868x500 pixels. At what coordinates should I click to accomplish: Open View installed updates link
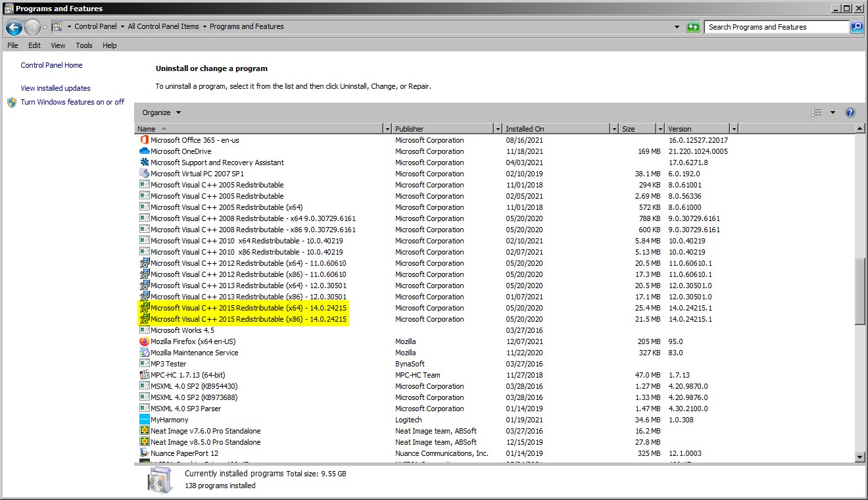pos(55,88)
